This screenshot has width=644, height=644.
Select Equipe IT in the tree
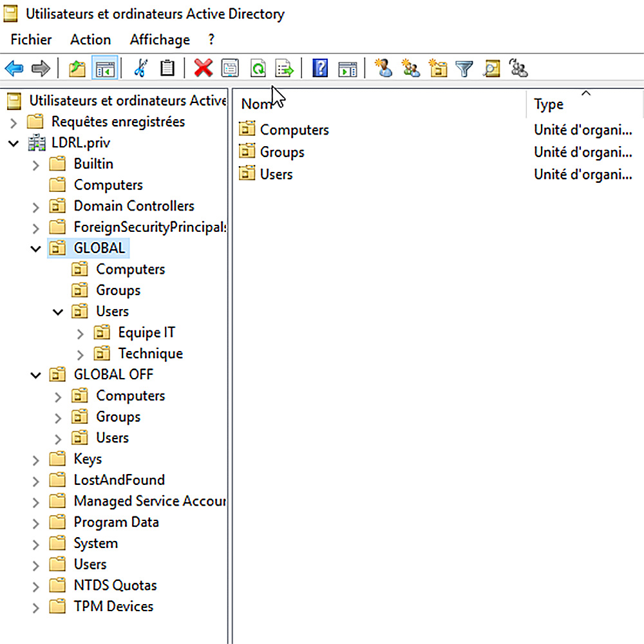coord(147,332)
